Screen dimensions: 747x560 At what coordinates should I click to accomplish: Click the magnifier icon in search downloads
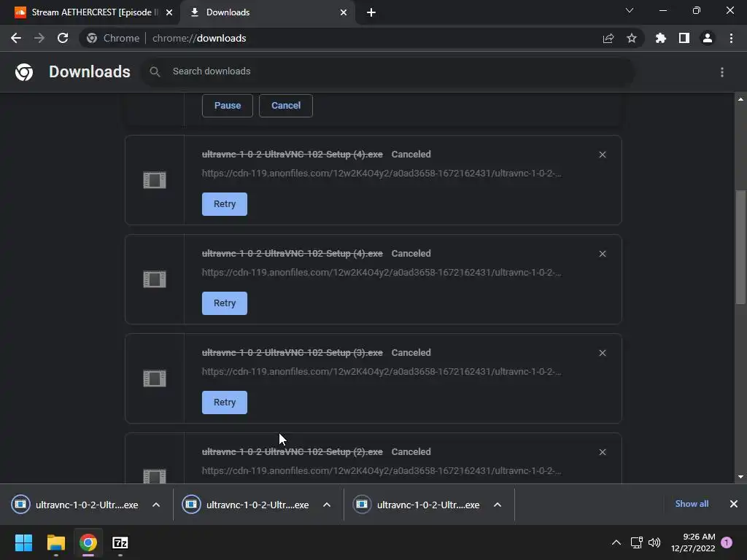click(x=155, y=72)
